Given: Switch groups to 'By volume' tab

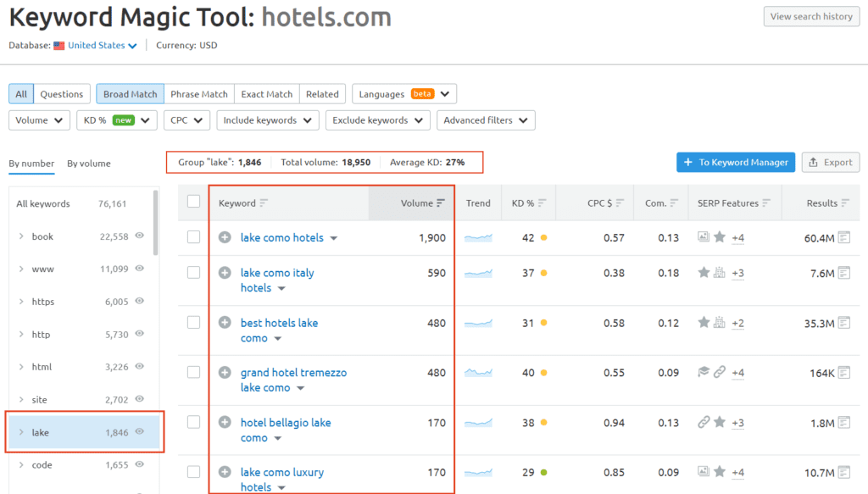Looking at the screenshot, I should [x=88, y=164].
